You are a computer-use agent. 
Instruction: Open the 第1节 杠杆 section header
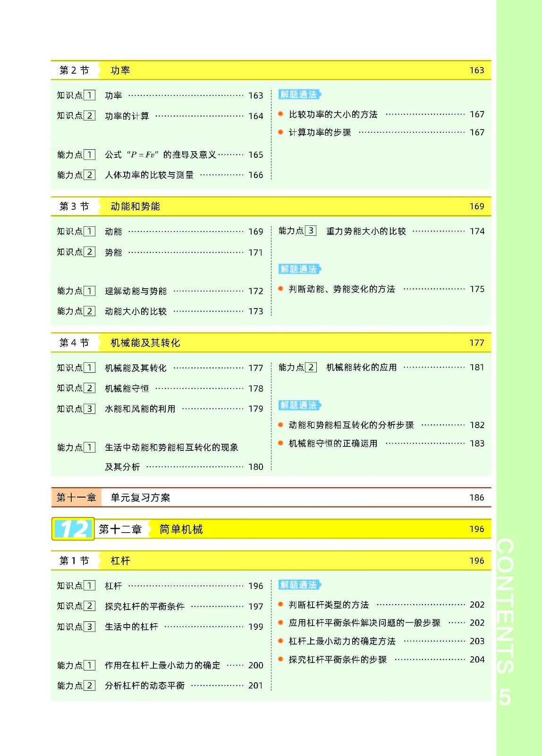(120, 561)
